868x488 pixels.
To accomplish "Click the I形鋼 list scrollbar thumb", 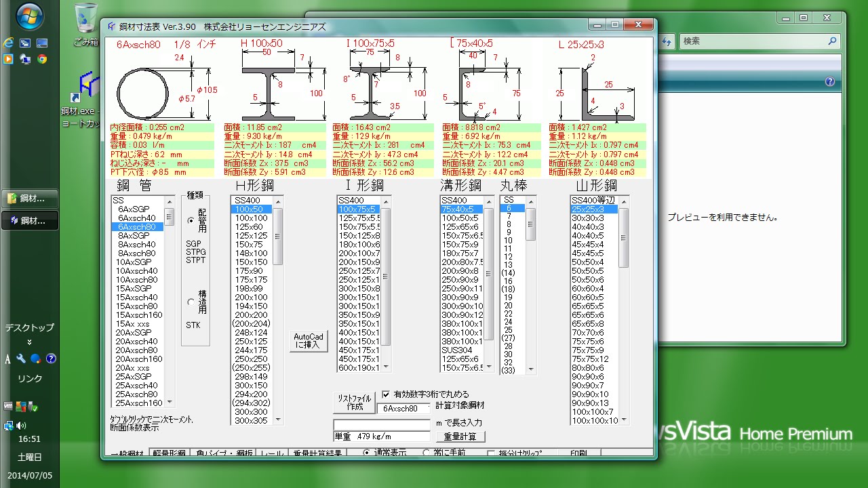I will coord(386,276).
